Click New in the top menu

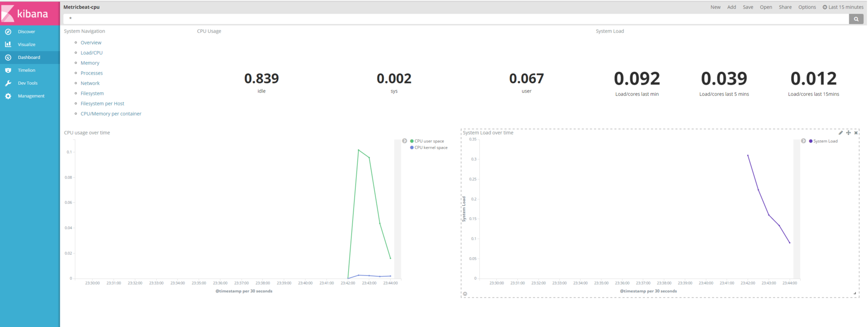coord(716,7)
